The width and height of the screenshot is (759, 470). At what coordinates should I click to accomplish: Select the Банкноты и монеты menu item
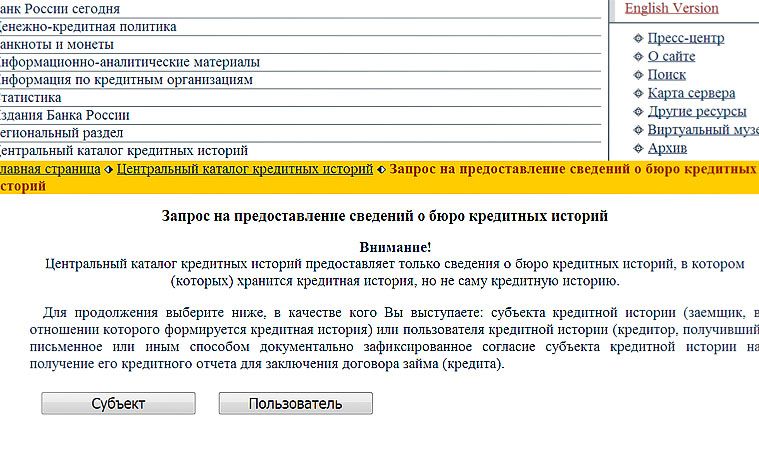[56, 45]
